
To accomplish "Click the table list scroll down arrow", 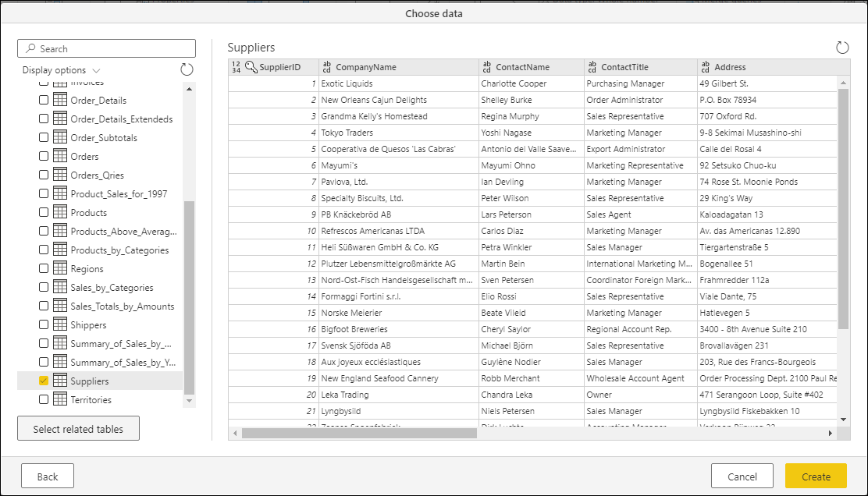I will tap(190, 401).
